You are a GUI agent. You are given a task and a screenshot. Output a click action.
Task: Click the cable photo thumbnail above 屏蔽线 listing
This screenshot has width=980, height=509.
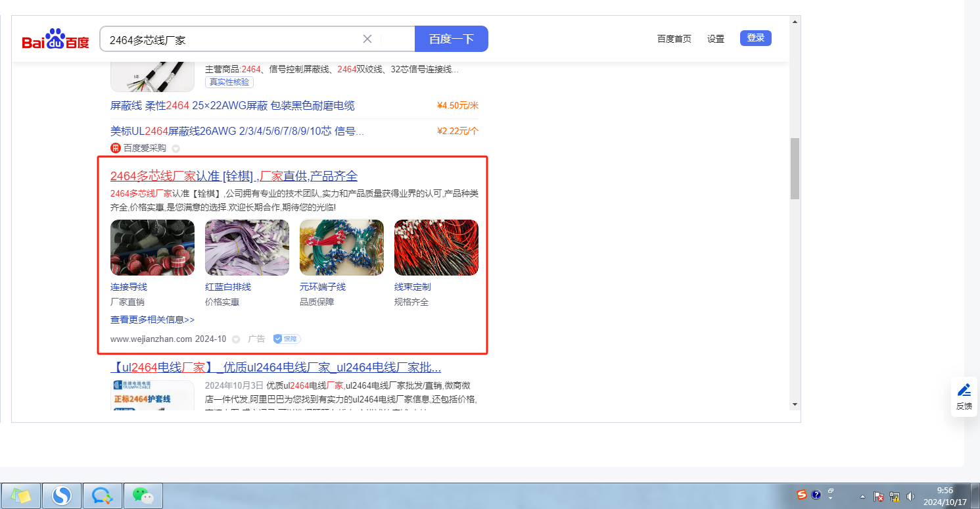[152, 76]
